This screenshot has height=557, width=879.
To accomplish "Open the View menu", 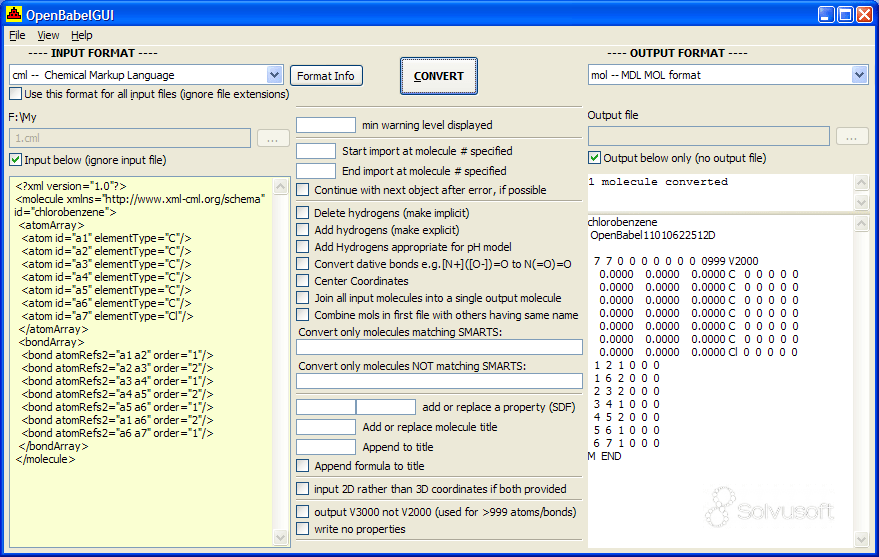I will coord(48,35).
